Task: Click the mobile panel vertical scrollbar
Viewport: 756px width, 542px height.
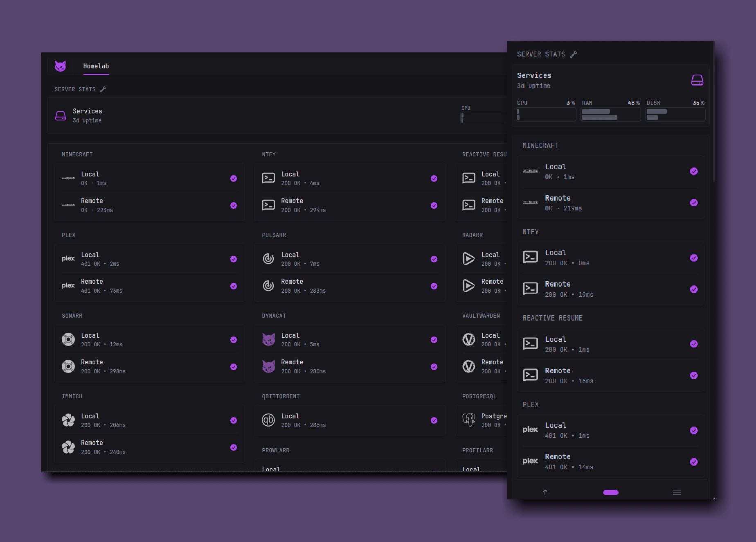Action: click(x=714, y=111)
